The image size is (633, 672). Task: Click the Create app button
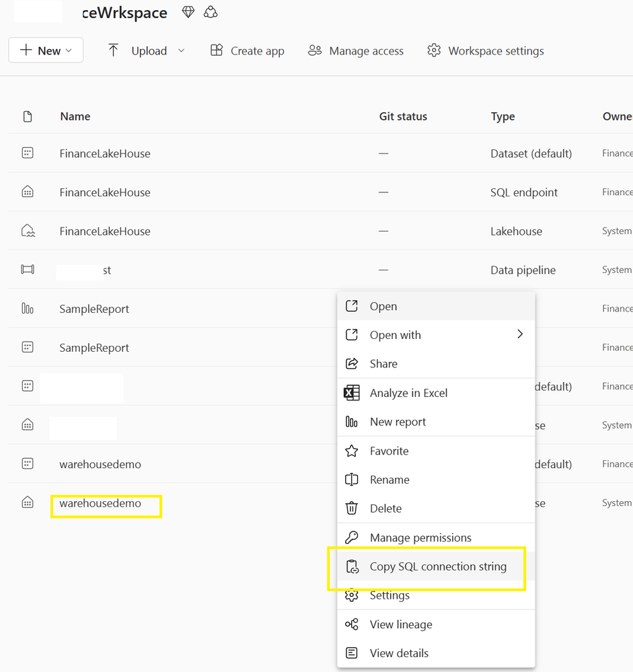pyautogui.click(x=248, y=50)
